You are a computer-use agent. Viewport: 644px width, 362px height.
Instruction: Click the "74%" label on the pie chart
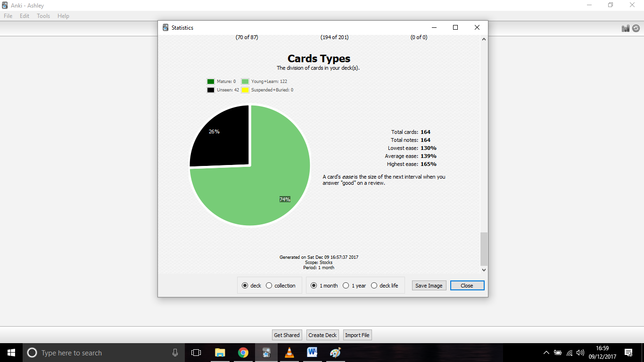click(285, 199)
